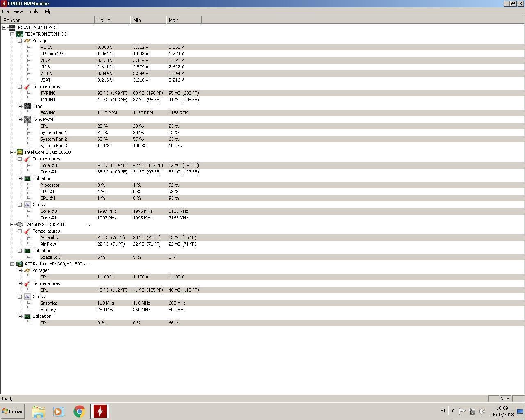Select the VBAT voltage row

pos(282,80)
